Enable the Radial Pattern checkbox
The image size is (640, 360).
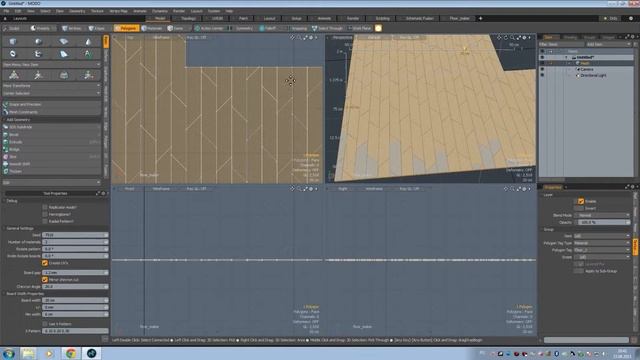click(45, 221)
